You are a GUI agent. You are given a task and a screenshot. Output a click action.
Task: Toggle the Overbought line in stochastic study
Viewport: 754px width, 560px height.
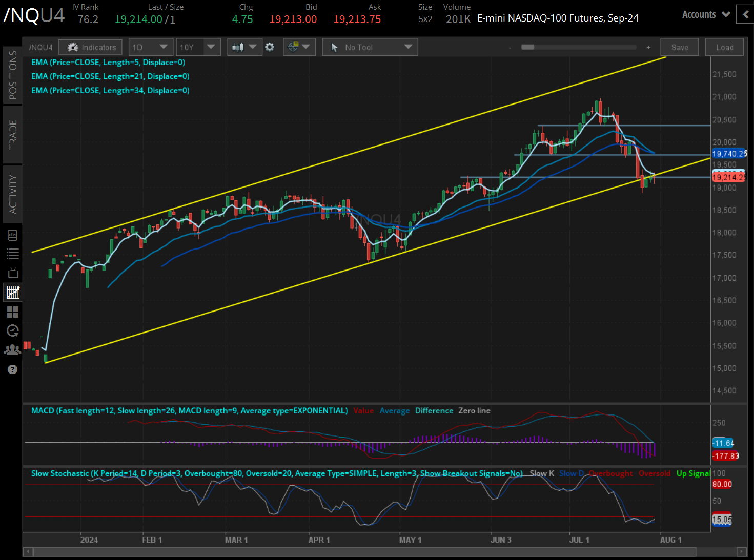click(611, 473)
